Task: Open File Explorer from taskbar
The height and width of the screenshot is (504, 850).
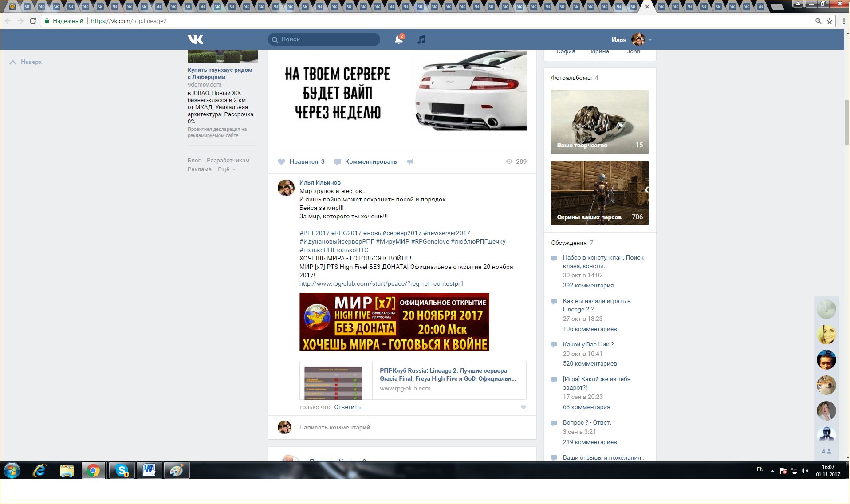Action: coord(67,470)
